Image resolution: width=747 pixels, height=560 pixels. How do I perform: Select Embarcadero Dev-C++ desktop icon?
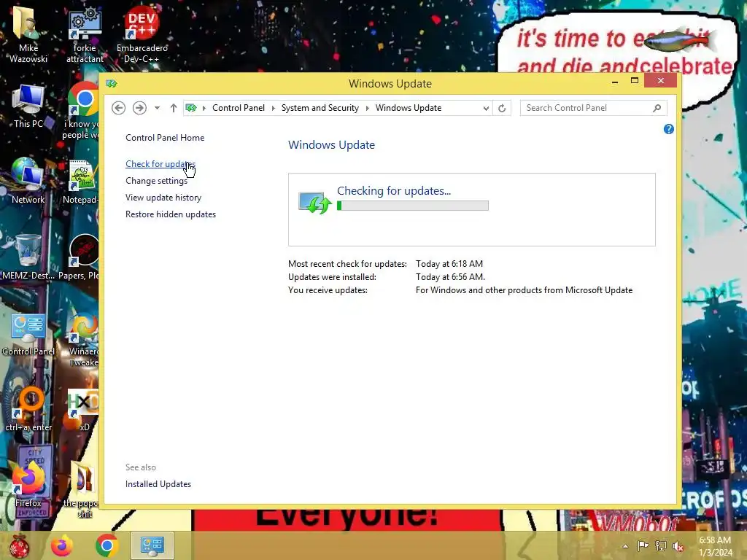(142, 36)
